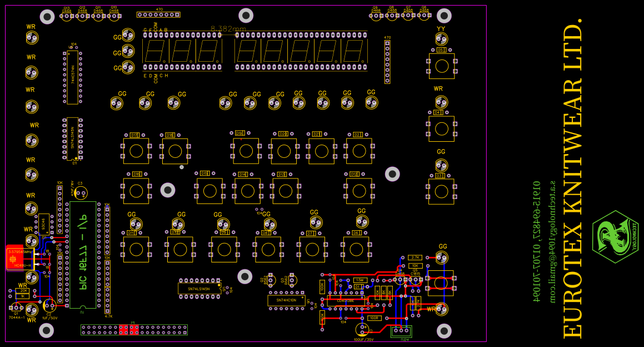The width and height of the screenshot is (644, 347).
Task: Click the E D COM C H pin label
Action: [x=156, y=77]
